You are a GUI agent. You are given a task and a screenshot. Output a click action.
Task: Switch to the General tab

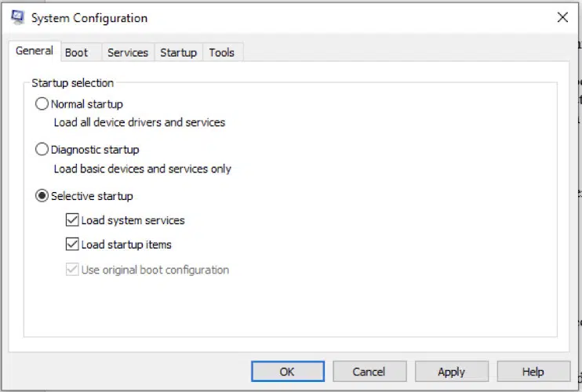pyautogui.click(x=35, y=52)
